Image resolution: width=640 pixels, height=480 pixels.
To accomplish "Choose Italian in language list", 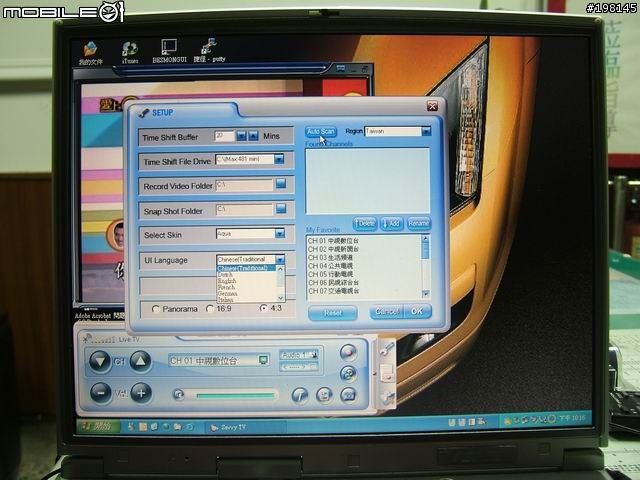I will pyautogui.click(x=247, y=299).
